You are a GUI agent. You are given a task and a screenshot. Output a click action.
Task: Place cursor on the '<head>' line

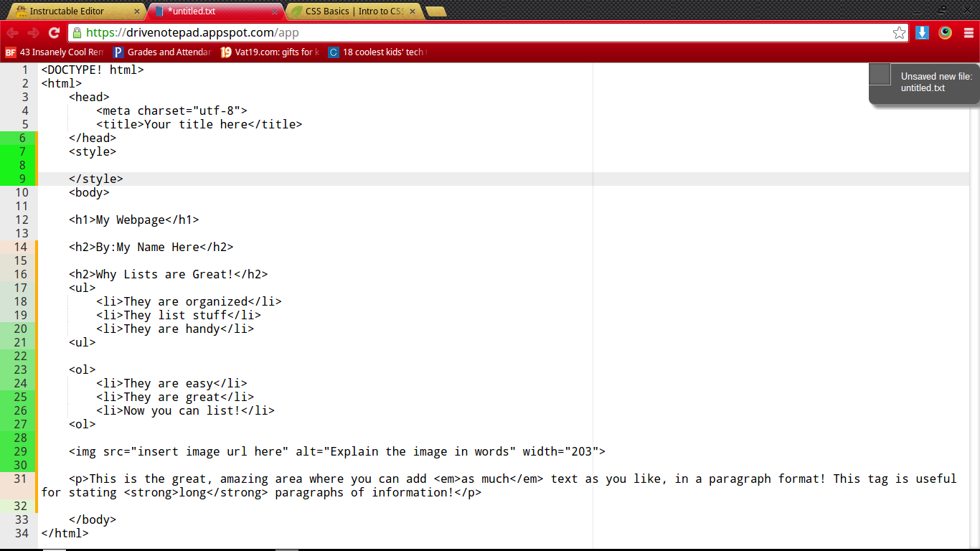click(89, 97)
